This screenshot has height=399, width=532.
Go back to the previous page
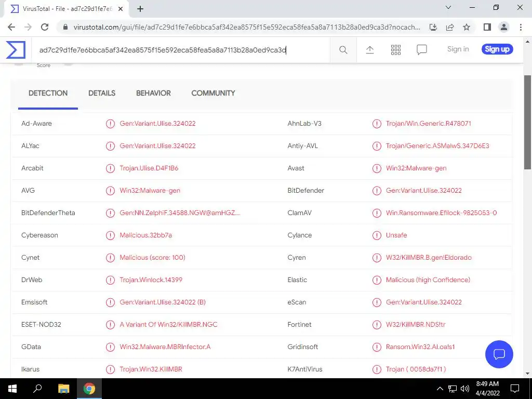click(x=11, y=27)
